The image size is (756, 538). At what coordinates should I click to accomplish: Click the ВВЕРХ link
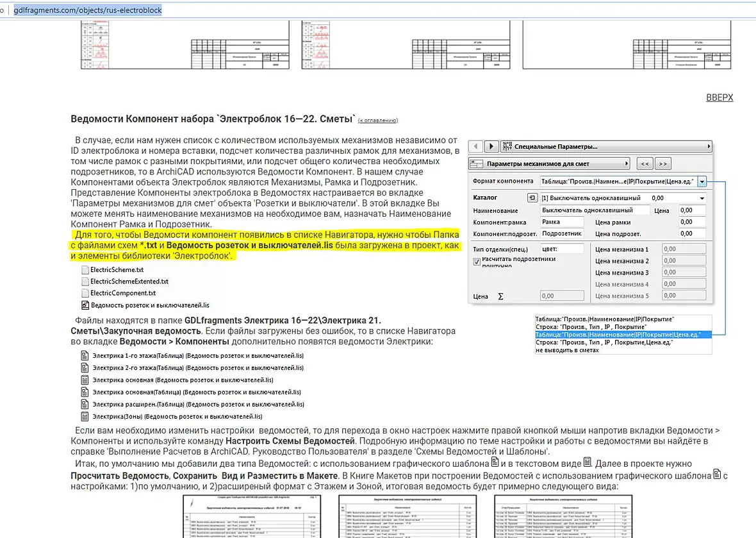(x=719, y=97)
